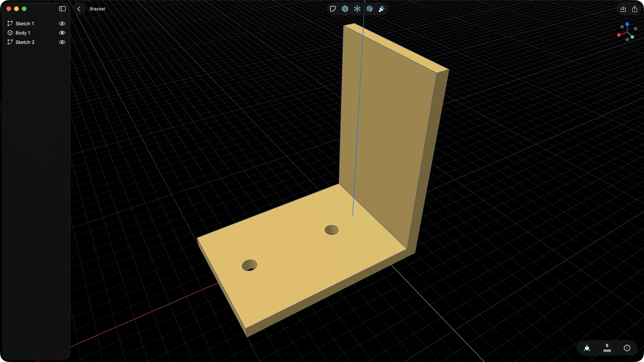Image resolution: width=644 pixels, height=362 pixels.
Task: Click the Bracket document title
Action: click(97, 9)
